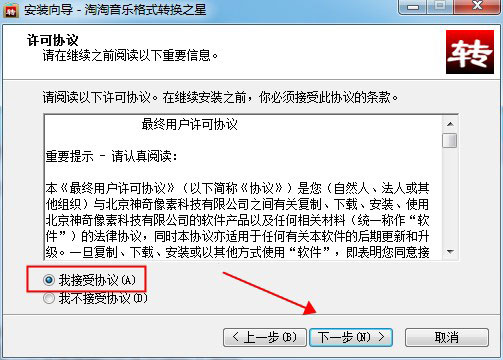Click the window title 安装向导 text
Viewport: 503px width, 360px height.
tap(48, 10)
